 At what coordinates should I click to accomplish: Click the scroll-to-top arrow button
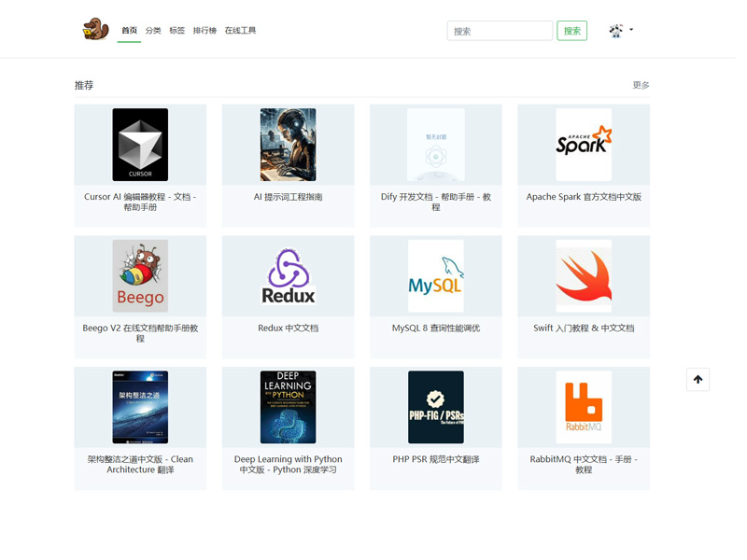tap(698, 379)
